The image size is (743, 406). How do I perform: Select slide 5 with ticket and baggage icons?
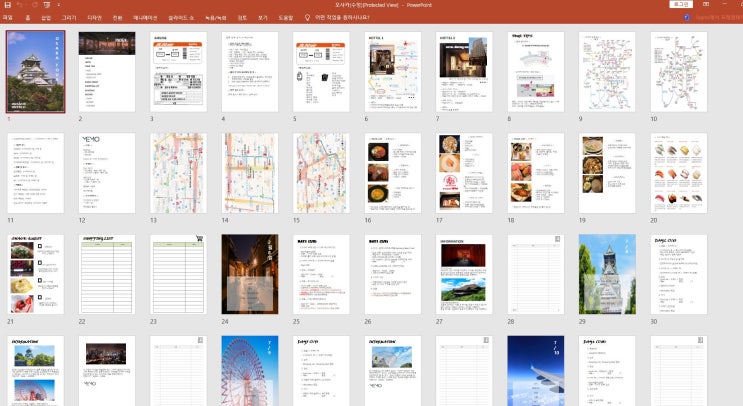(x=321, y=72)
